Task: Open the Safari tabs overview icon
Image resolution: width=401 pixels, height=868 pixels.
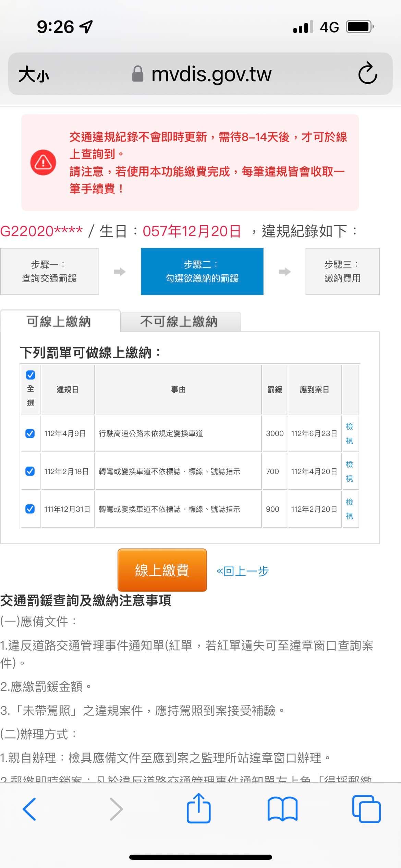Action: (x=366, y=809)
